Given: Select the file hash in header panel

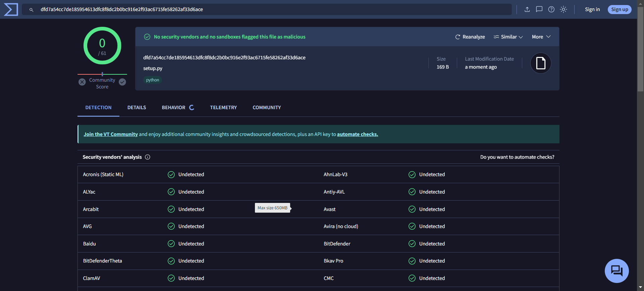Looking at the screenshot, I should coord(224,58).
